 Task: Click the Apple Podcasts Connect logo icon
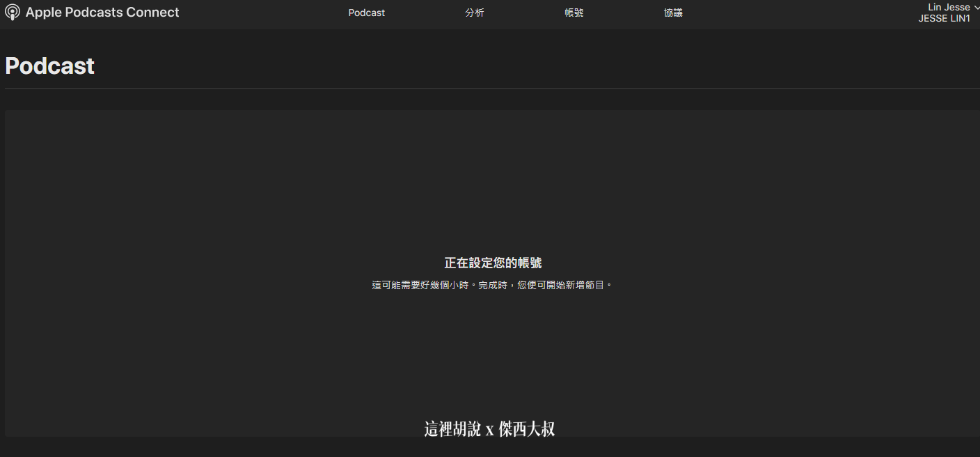coord(13,13)
